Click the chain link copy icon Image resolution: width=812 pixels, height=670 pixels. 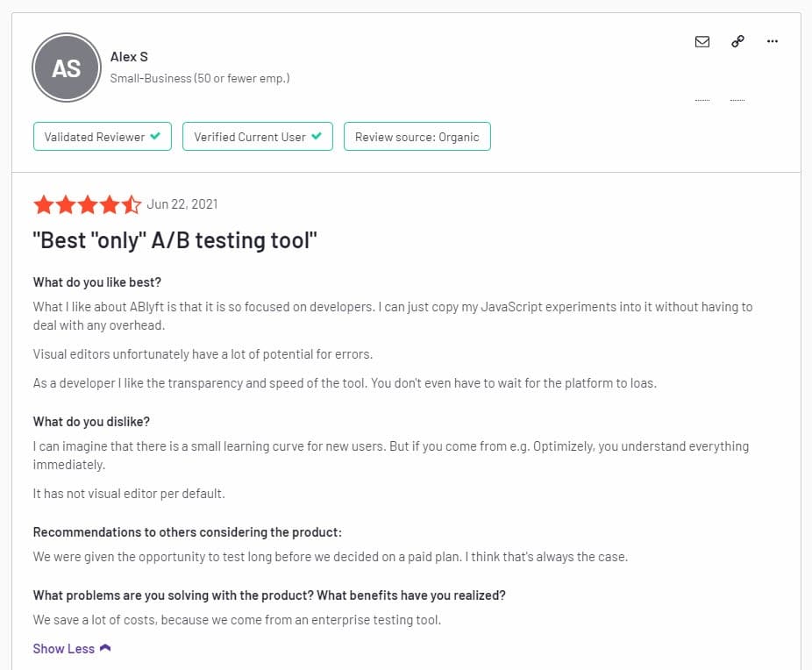coord(737,41)
